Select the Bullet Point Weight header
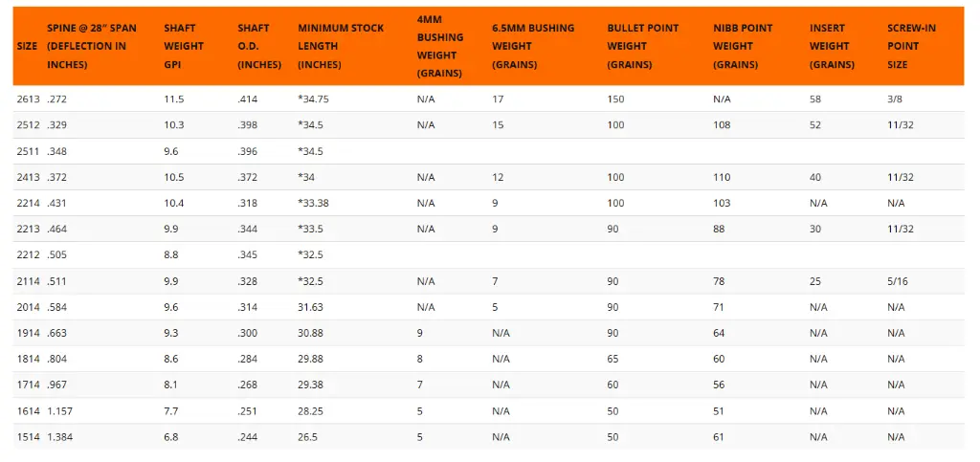Image resolution: width=980 pixels, height=462 pixels. pos(643,46)
